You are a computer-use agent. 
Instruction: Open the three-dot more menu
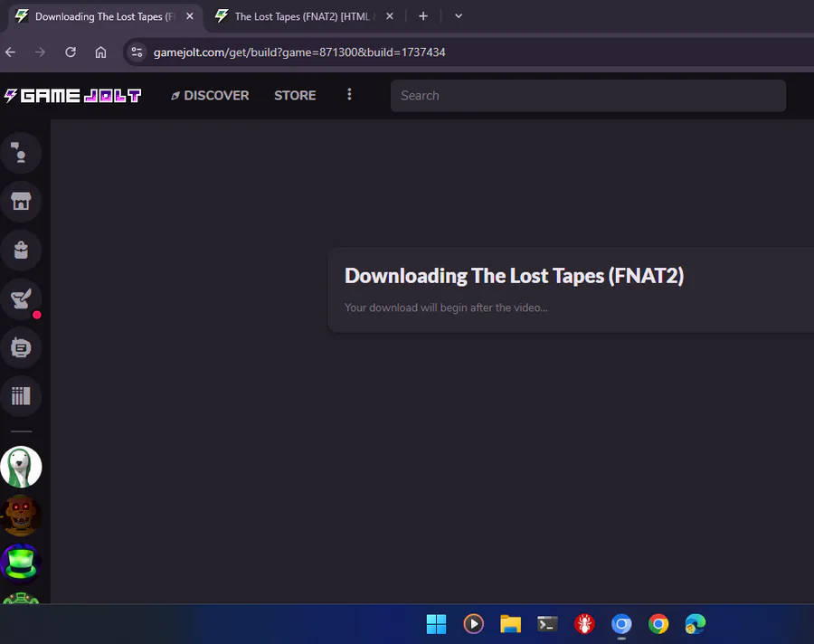click(x=349, y=95)
